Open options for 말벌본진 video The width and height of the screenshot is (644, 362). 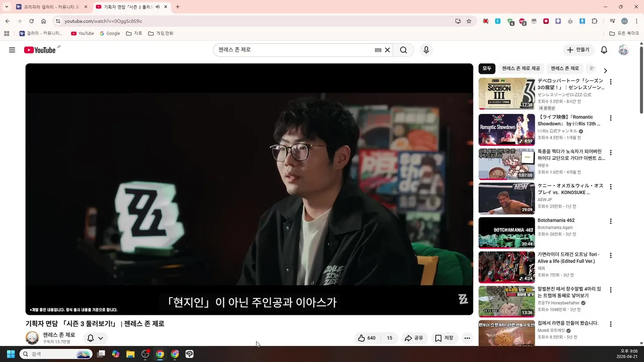611,290
